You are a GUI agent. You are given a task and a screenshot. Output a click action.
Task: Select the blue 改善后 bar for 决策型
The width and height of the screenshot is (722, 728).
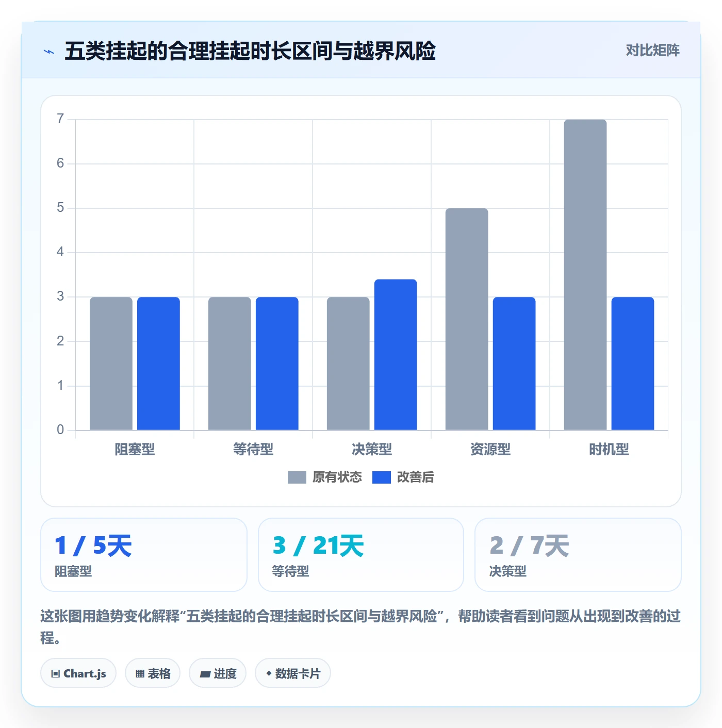coord(396,355)
